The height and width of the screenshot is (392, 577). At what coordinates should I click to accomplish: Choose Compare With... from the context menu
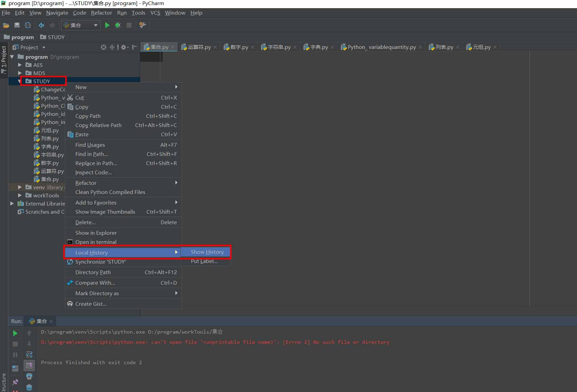point(95,283)
